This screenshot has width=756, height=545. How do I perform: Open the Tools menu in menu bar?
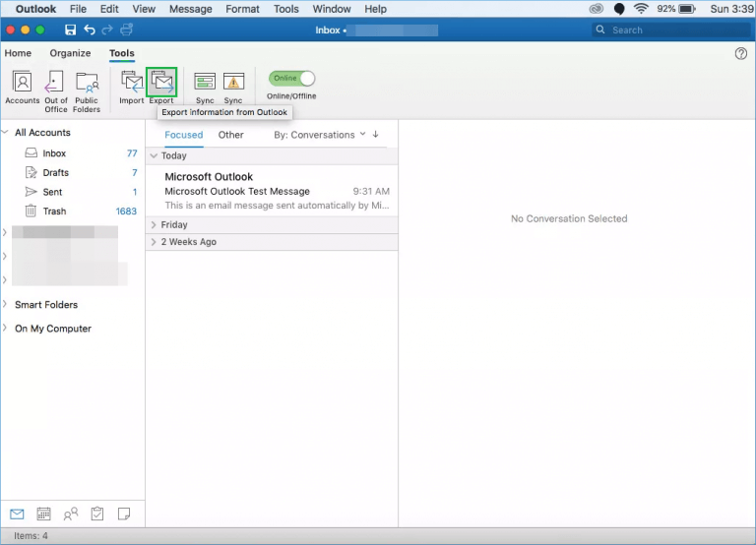pyautogui.click(x=286, y=9)
